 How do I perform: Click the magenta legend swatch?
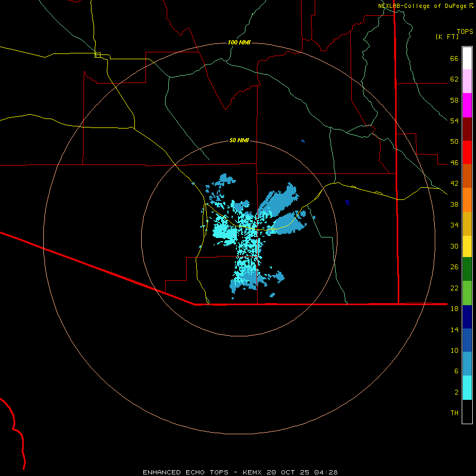click(467, 105)
